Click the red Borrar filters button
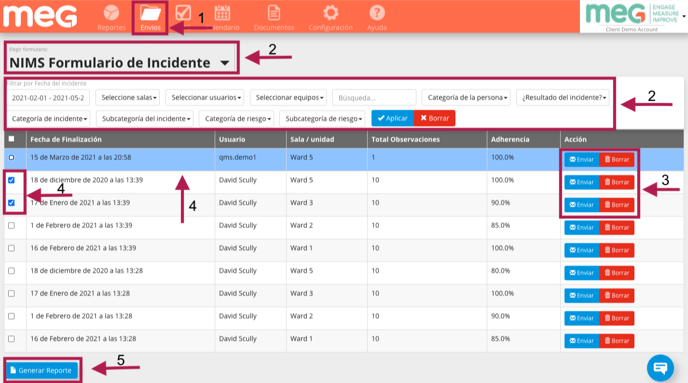Image resolution: width=688 pixels, height=383 pixels. pyautogui.click(x=434, y=118)
